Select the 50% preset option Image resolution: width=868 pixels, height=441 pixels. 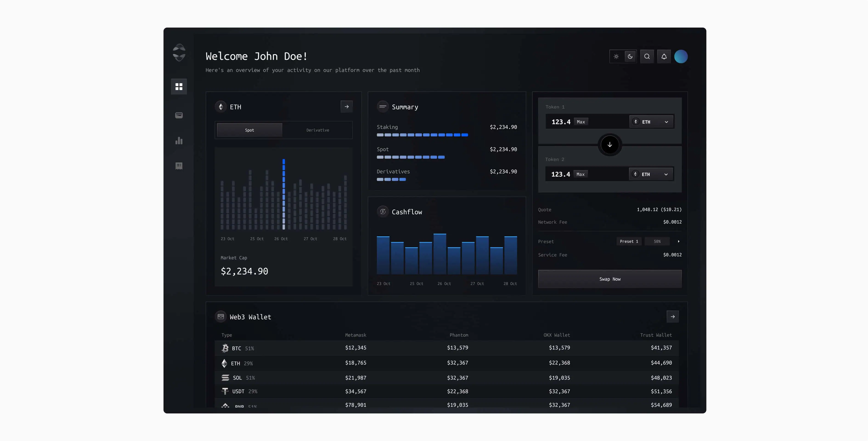tap(657, 241)
